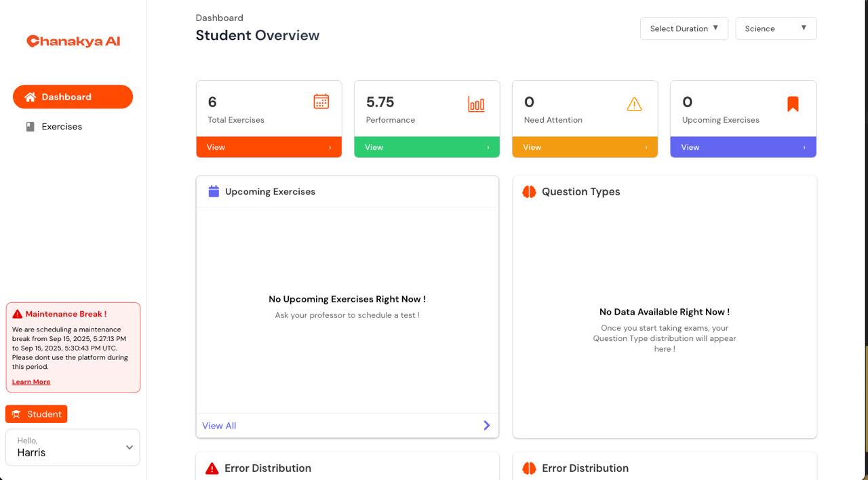This screenshot has width=868, height=480.
Task: Click the Chanakya AI logo
Action: 73,41
